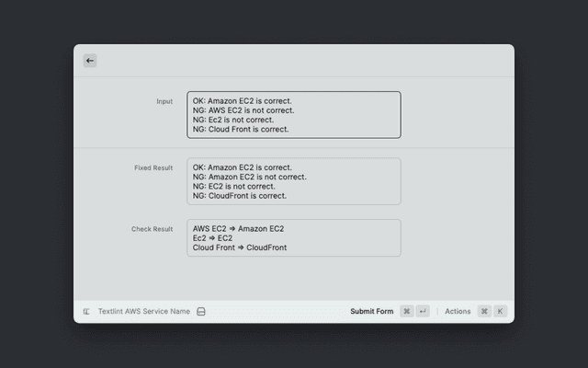Click the tray icon beside Textlint AWS Service Name

click(201, 312)
